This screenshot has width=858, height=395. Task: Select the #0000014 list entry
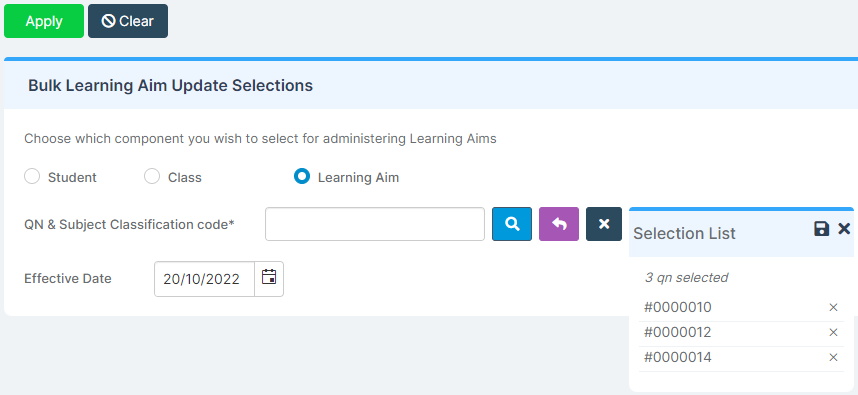pyautogui.click(x=741, y=358)
